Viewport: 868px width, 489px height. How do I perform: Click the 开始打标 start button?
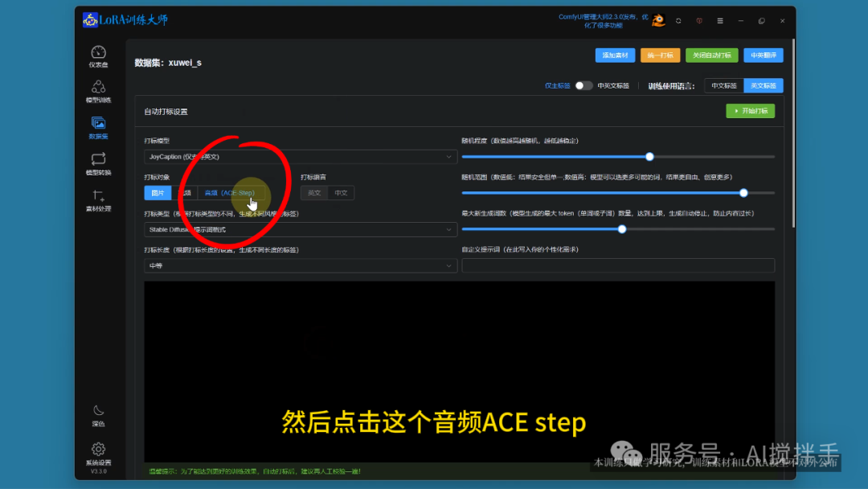tap(750, 111)
